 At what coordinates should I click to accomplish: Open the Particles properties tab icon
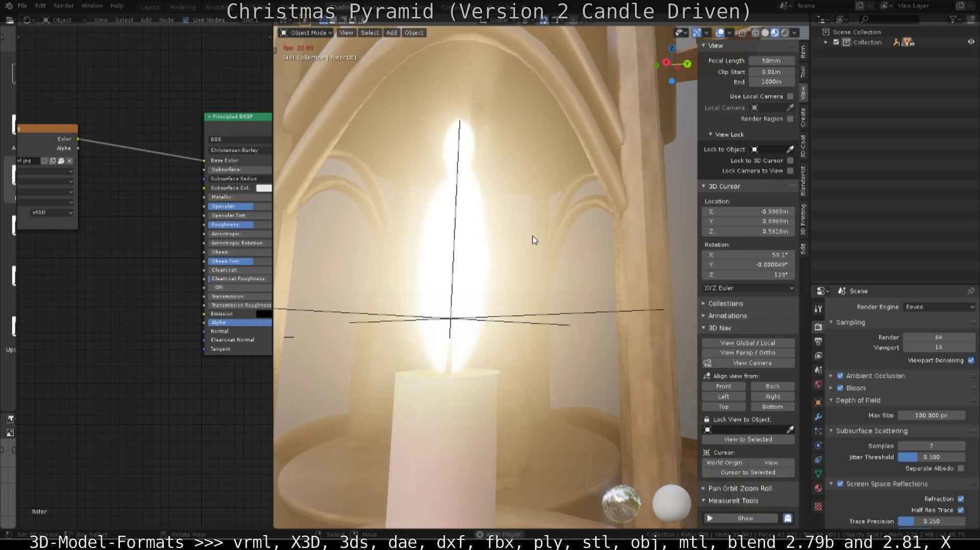(818, 431)
